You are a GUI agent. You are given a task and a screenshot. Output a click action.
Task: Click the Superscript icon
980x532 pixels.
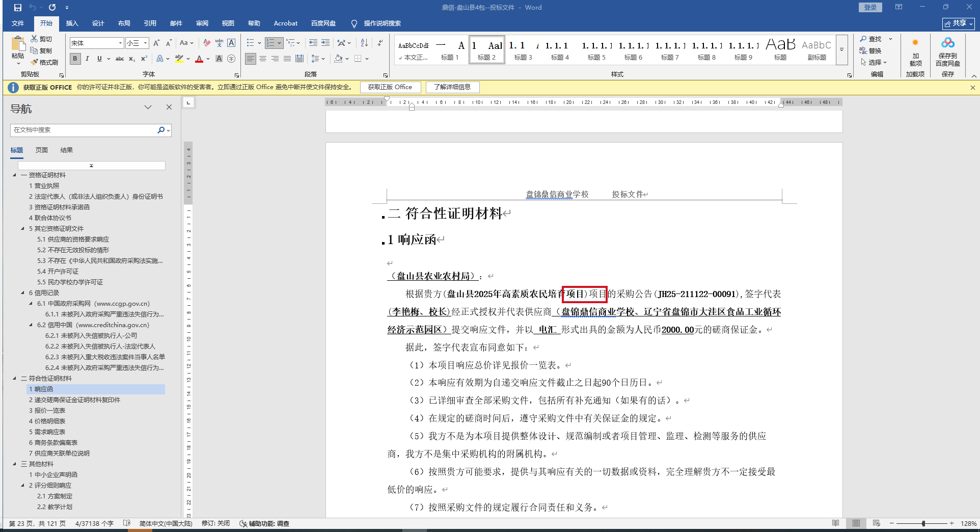(144, 59)
